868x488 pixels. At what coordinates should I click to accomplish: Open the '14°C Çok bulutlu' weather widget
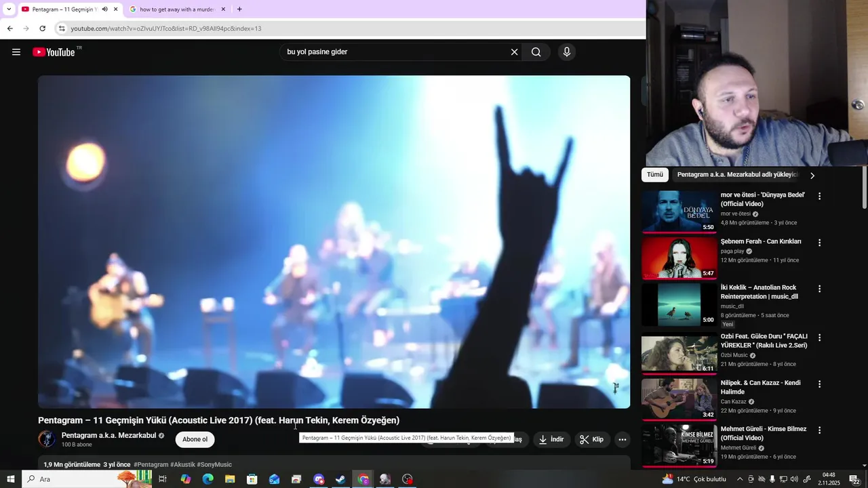tap(694, 479)
